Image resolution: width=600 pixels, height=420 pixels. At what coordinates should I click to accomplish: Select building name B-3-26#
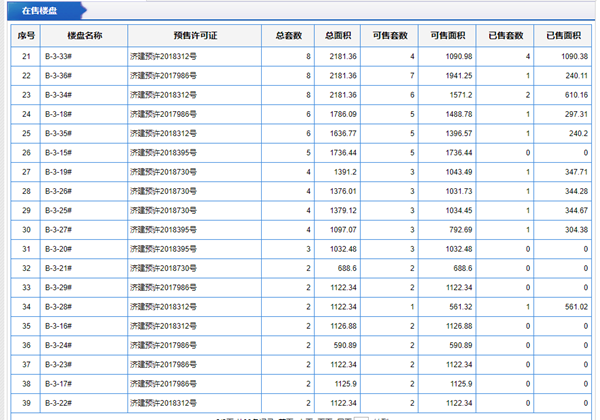click(x=59, y=191)
